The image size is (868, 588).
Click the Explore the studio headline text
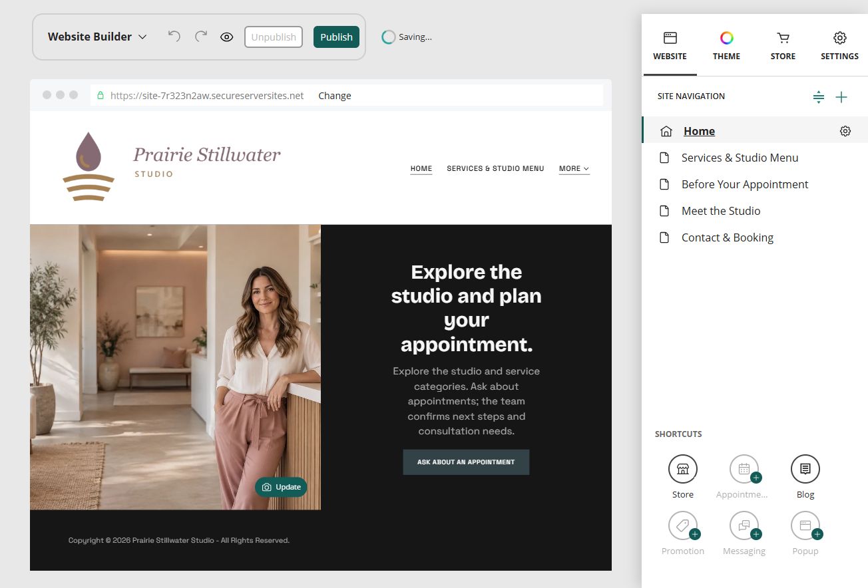[466, 308]
